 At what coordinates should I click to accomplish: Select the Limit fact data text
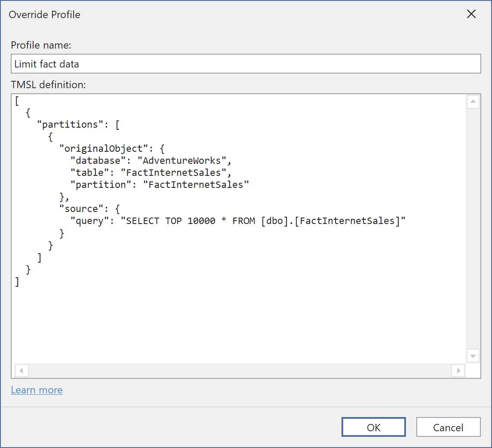pos(46,63)
